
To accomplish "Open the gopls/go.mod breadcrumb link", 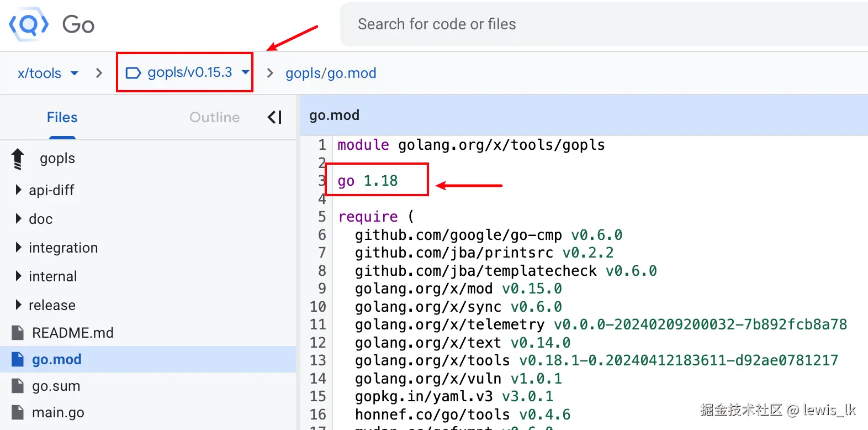I will click(331, 73).
